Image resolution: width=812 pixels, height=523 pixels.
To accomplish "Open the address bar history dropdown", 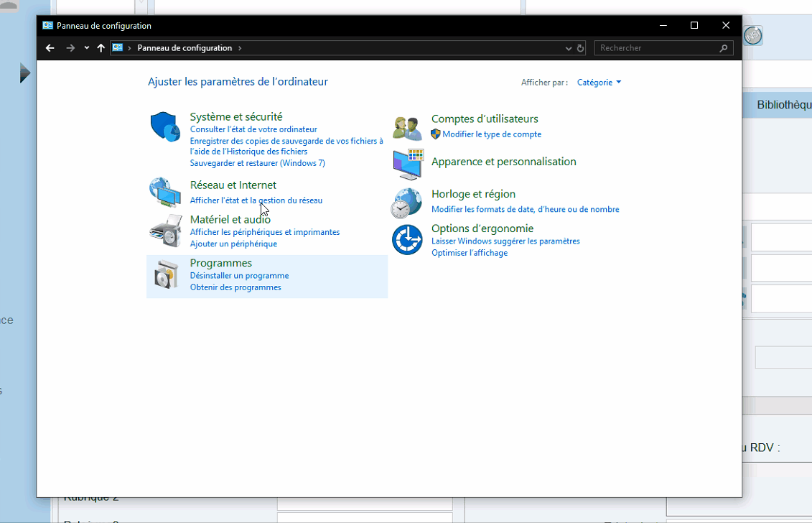I will pyautogui.click(x=569, y=48).
